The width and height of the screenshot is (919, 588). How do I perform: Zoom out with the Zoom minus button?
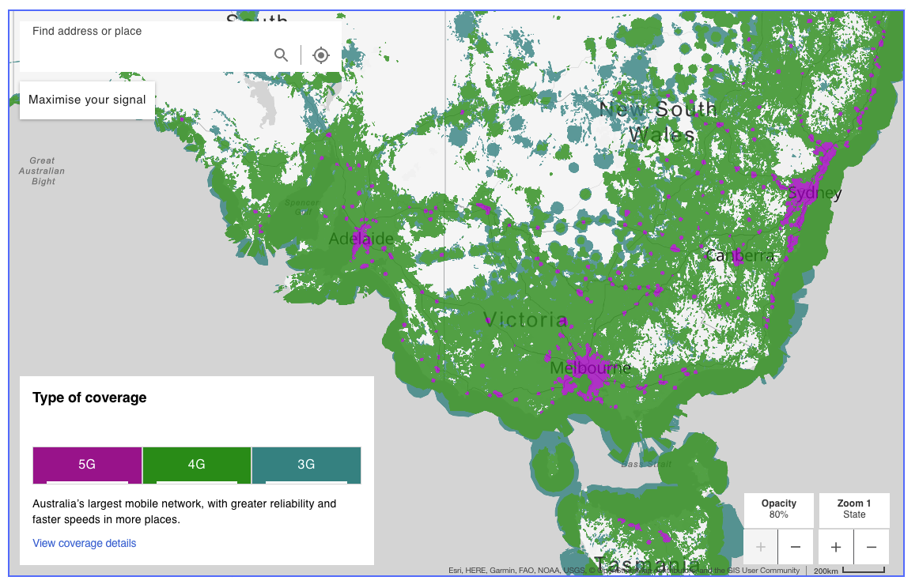[x=872, y=547]
